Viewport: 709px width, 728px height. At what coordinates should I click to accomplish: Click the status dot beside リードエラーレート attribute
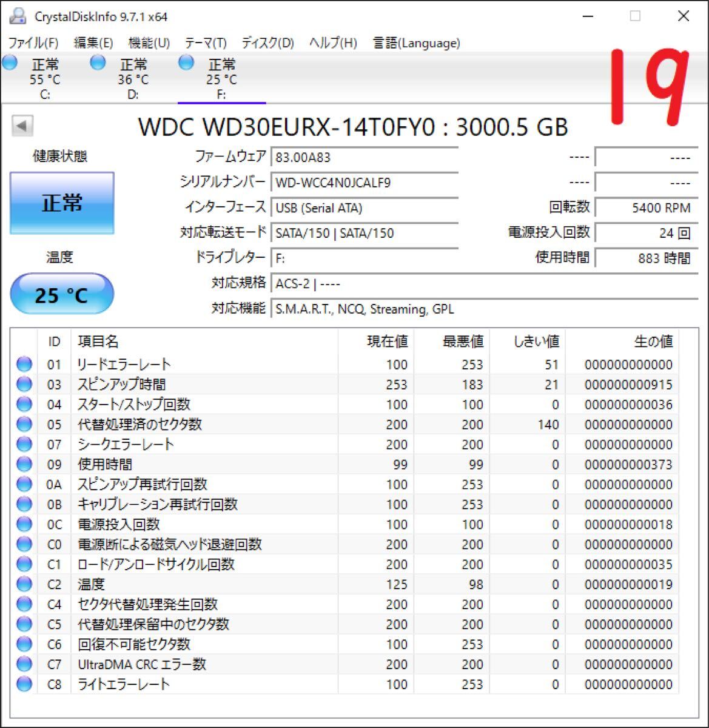[24, 364]
